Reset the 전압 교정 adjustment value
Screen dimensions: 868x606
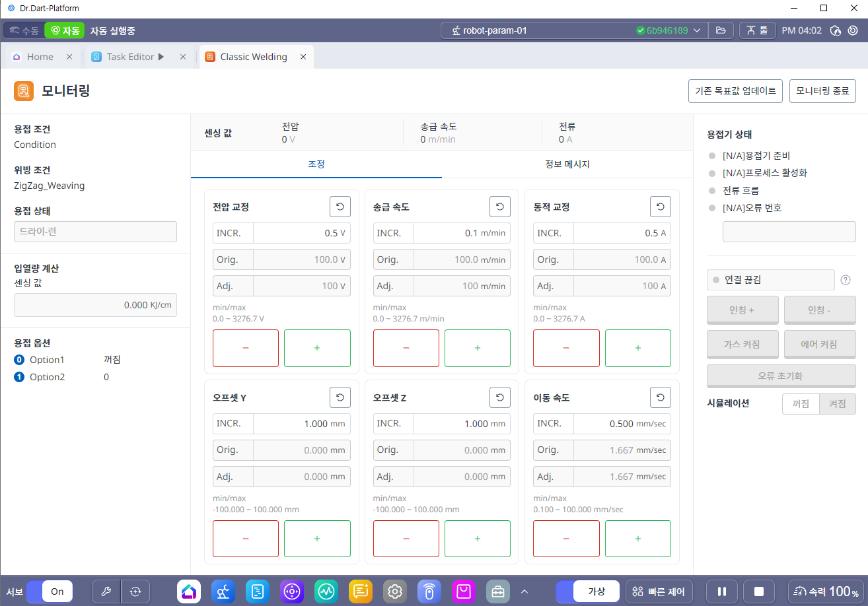pos(340,207)
